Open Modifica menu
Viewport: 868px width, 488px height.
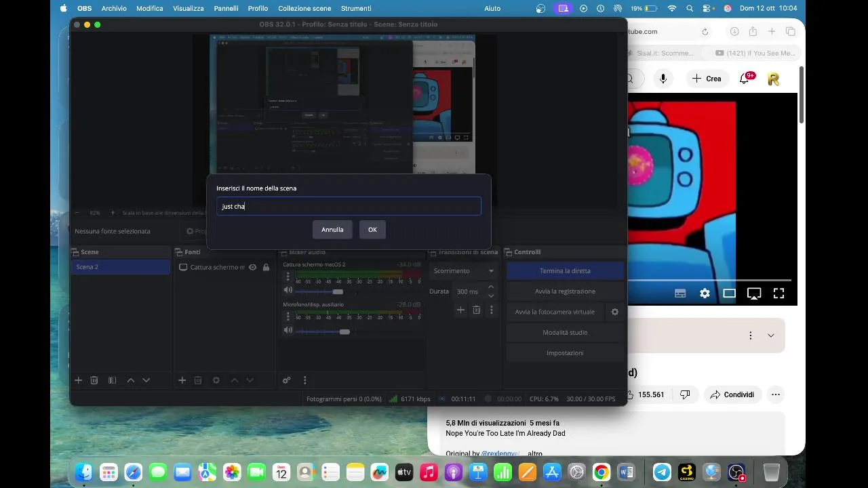pos(149,8)
